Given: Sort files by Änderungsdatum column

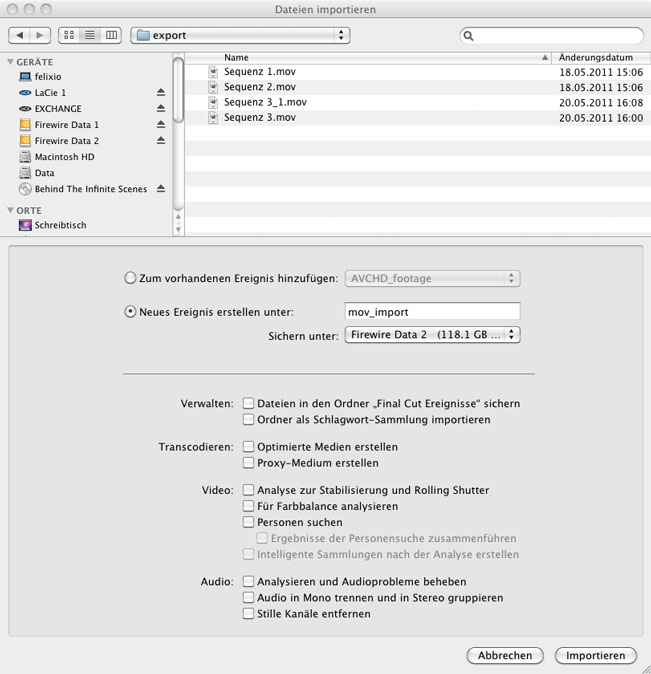Looking at the screenshot, I should [596, 58].
